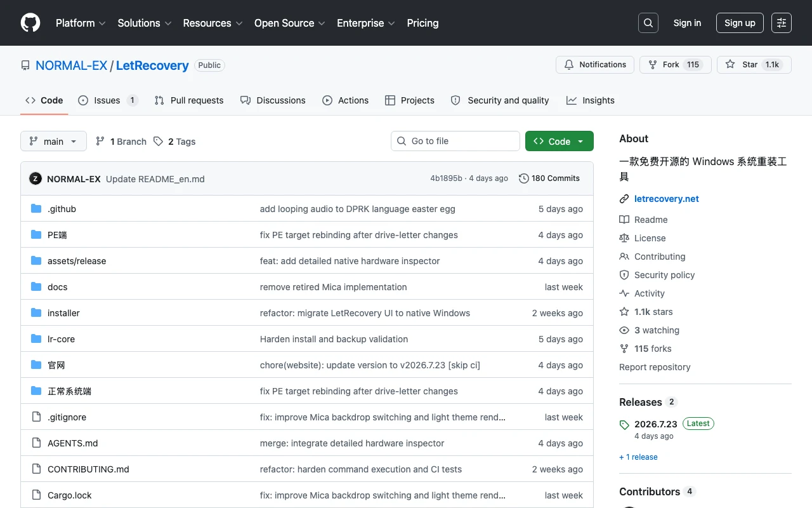The height and width of the screenshot is (508, 812).
Task: Expand the Resources menu
Action: [213, 23]
